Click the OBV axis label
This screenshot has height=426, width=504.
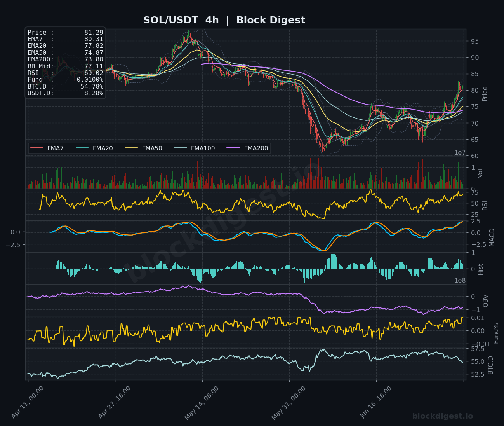[485, 300]
